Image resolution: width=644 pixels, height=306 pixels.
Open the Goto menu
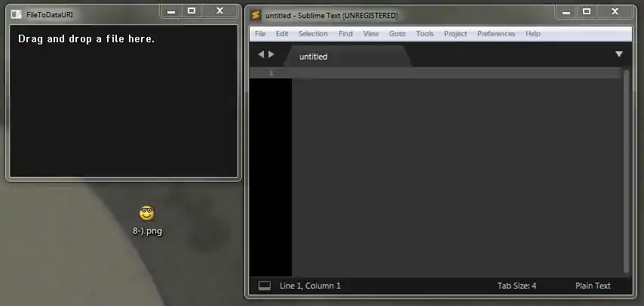(x=397, y=34)
